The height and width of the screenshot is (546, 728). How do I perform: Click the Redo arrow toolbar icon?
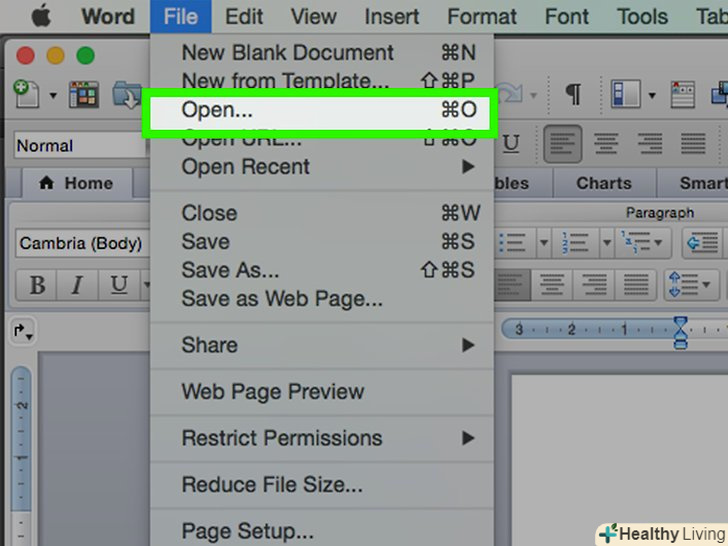(x=510, y=94)
